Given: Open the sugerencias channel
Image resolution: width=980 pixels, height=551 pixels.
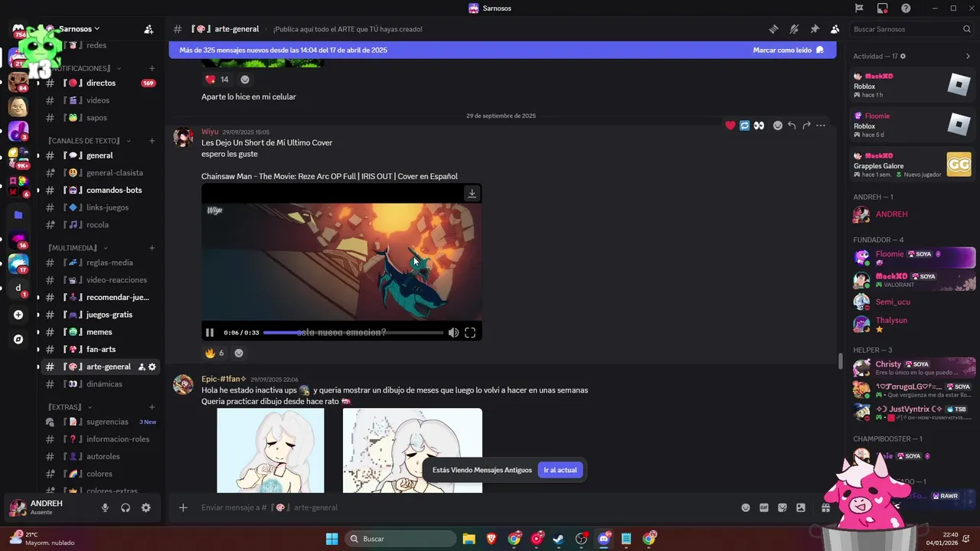Looking at the screenshot, I should (x=100, y=422).
